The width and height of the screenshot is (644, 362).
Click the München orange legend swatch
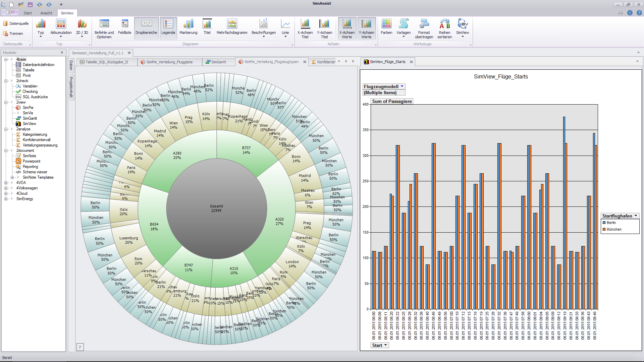(x=604, y=229)
